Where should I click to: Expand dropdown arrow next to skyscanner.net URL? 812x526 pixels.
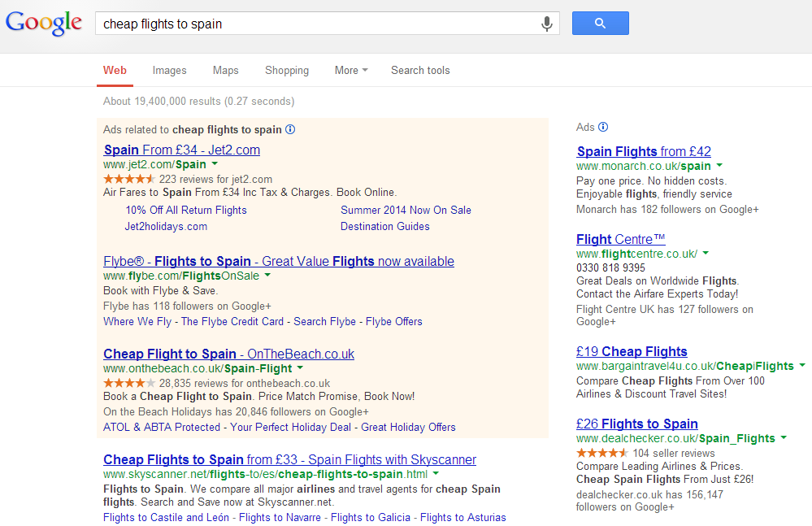pos(436,473)
